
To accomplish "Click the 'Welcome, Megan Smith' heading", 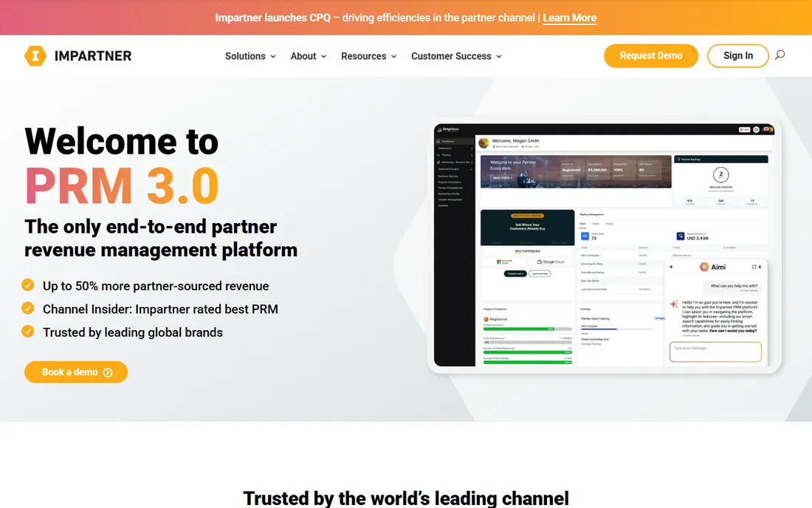I will pyautogui.click(x=515, y=140).
